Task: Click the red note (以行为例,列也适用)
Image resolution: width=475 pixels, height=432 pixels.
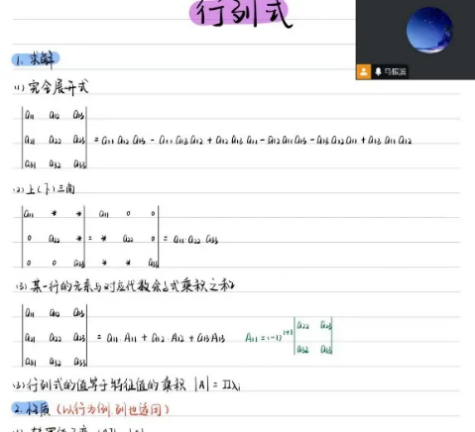Action: pos(112,409)
